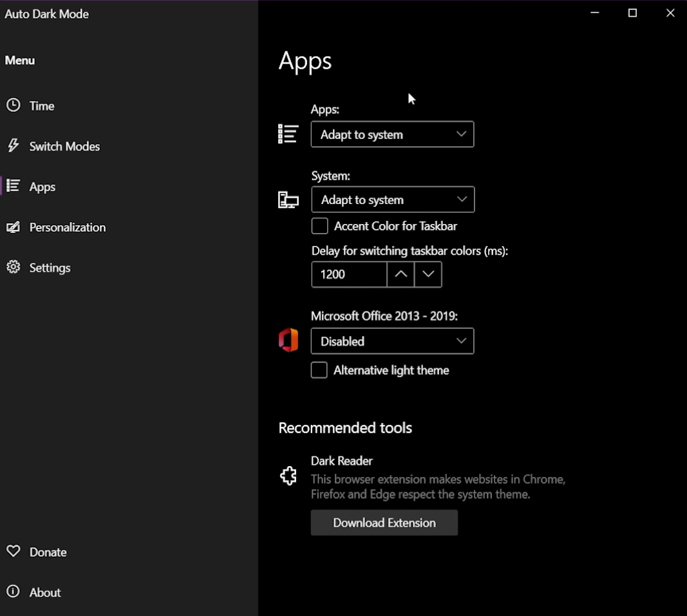The width and height of the screenshot is (687, 616).
Task: Open the Apps mode dropdown
Action: point(393,134)
